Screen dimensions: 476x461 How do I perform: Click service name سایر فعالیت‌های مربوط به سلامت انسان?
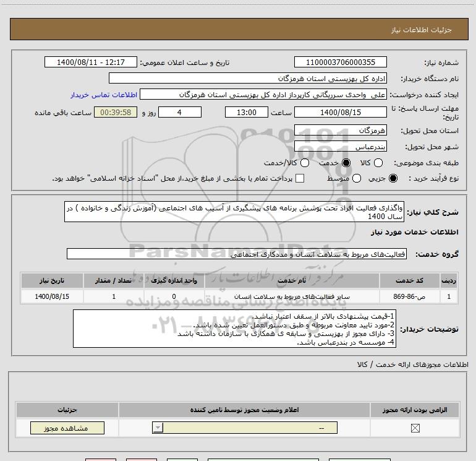pos(292,296)
